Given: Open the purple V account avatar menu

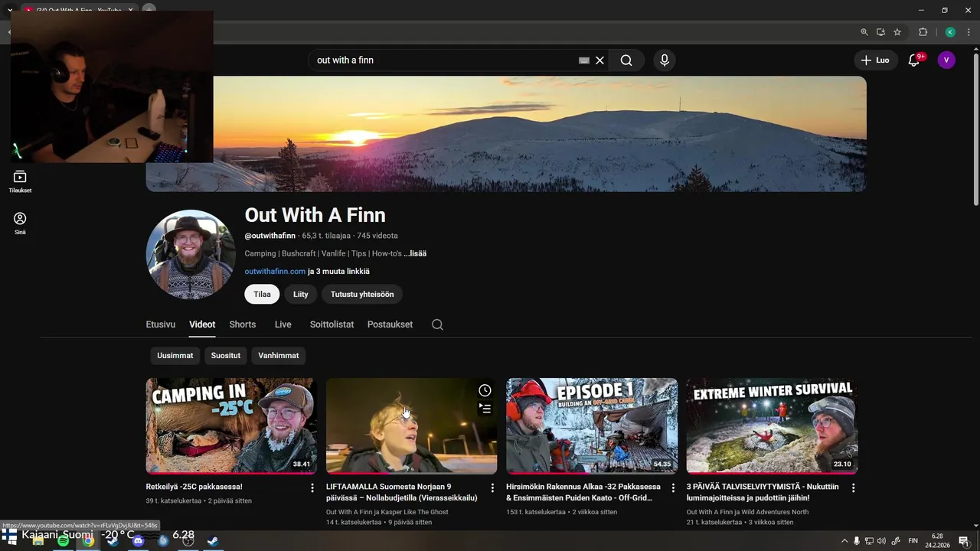Looking at the screenshot, I should click(x=946, y=60).
